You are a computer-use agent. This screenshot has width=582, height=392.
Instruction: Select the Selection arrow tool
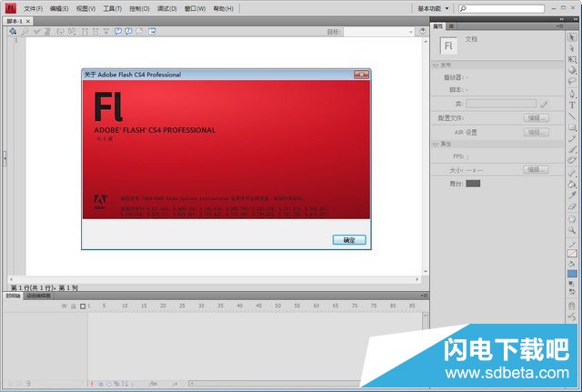(x=572, y=37)
